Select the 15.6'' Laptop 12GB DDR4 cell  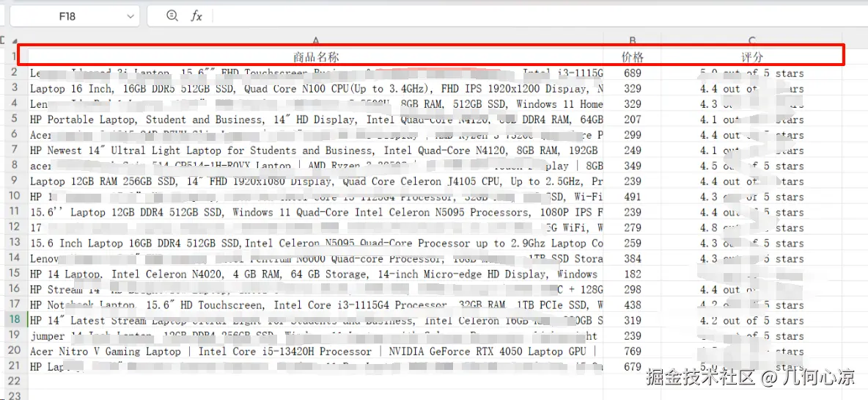click(x=315, y=212)
